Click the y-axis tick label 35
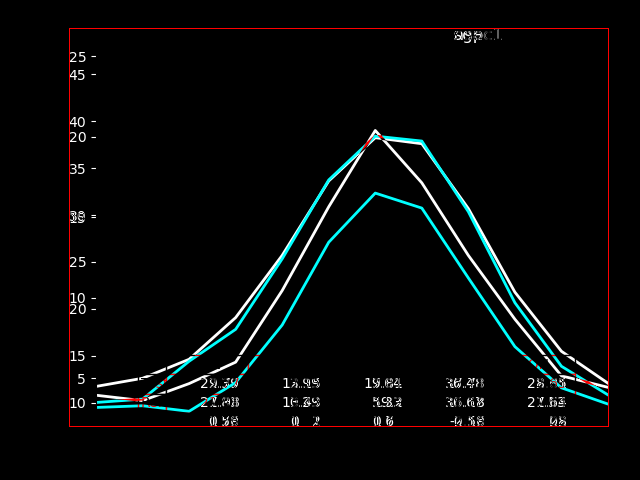This screenshot has height=480, width=640. tap(78, 169)
